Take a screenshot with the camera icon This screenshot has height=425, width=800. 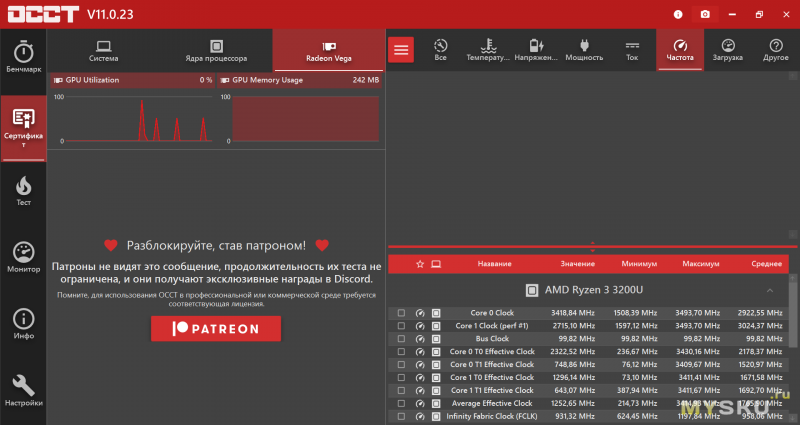click(x=705, y=14)
